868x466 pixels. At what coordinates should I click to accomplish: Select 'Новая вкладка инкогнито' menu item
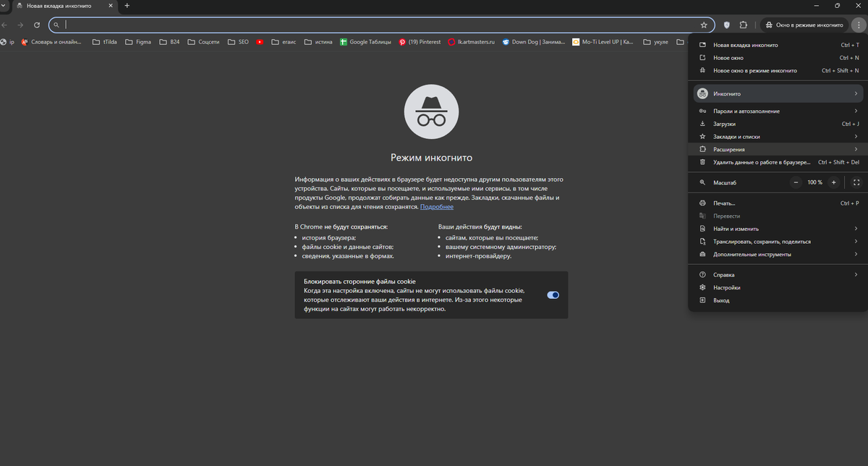click(778, 45)
